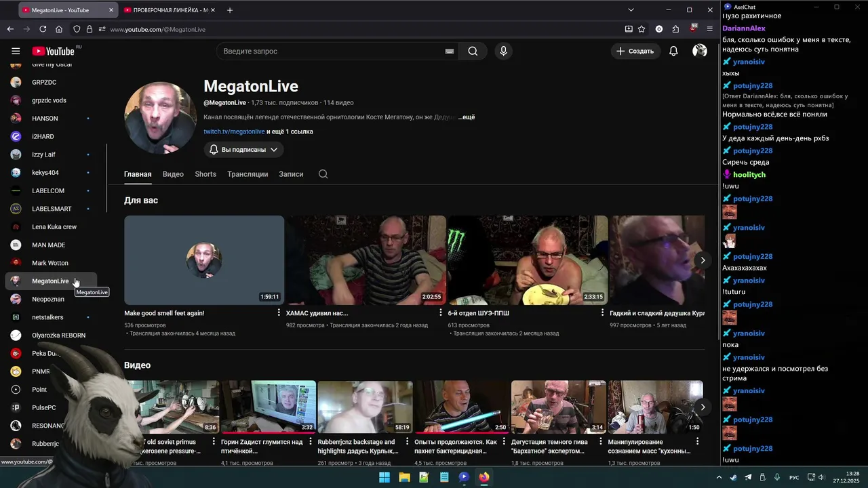
Task: Select the Главная channel tab
Action: click(138, 174)
